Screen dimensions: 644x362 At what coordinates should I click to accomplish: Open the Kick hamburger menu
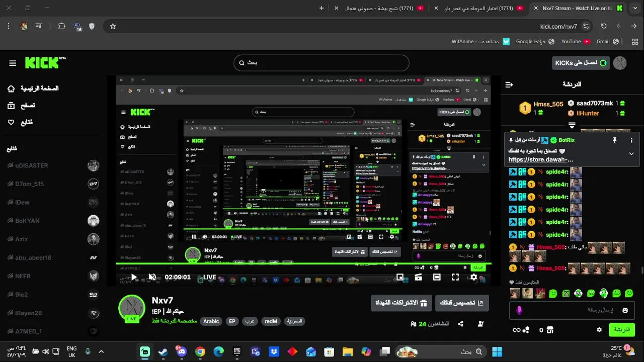tap(13, 63)
